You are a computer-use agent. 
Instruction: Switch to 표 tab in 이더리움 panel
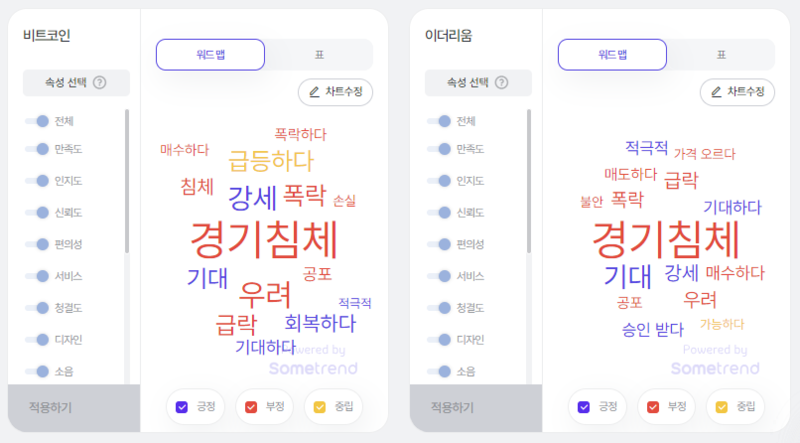(721, 55)
